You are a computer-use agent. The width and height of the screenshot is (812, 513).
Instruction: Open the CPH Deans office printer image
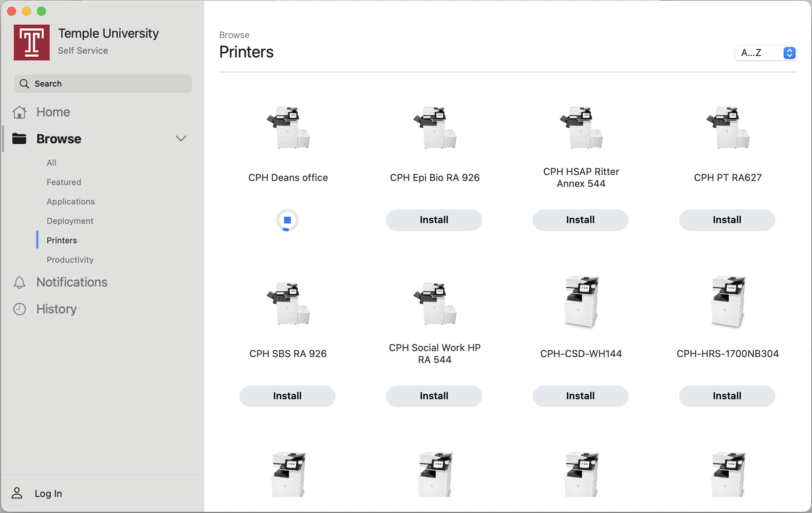(288, 127)
